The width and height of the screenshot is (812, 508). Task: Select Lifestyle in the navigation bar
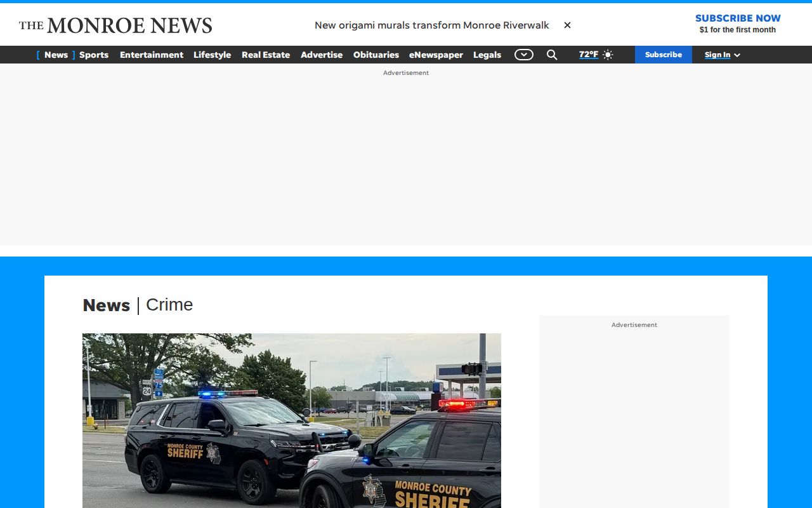click(212, 55)
